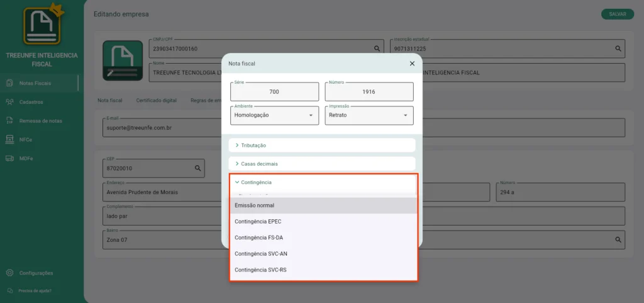This screenshot has height=303, width=644.
Task: Click the MDFe truck icon
Action: [x=9, y=158]
